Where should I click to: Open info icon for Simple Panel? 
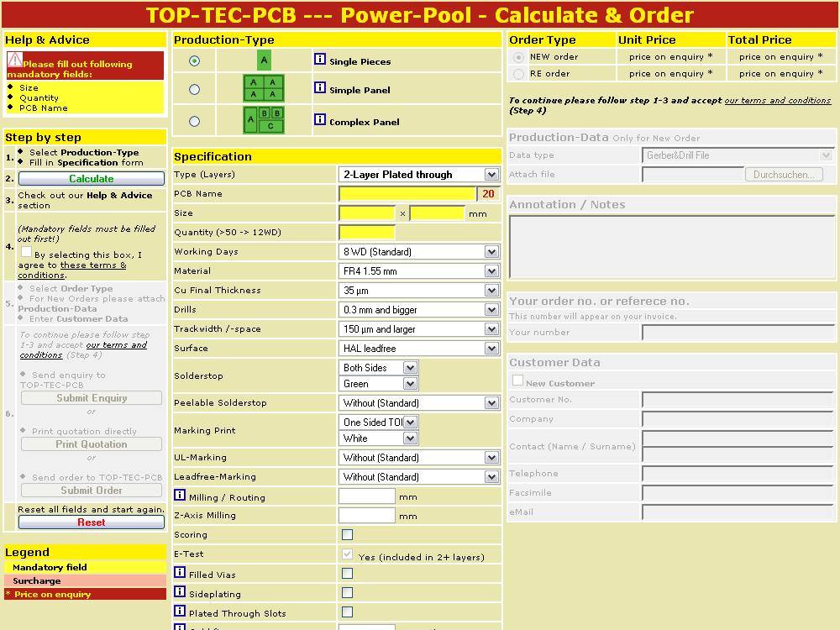point(320,87)
